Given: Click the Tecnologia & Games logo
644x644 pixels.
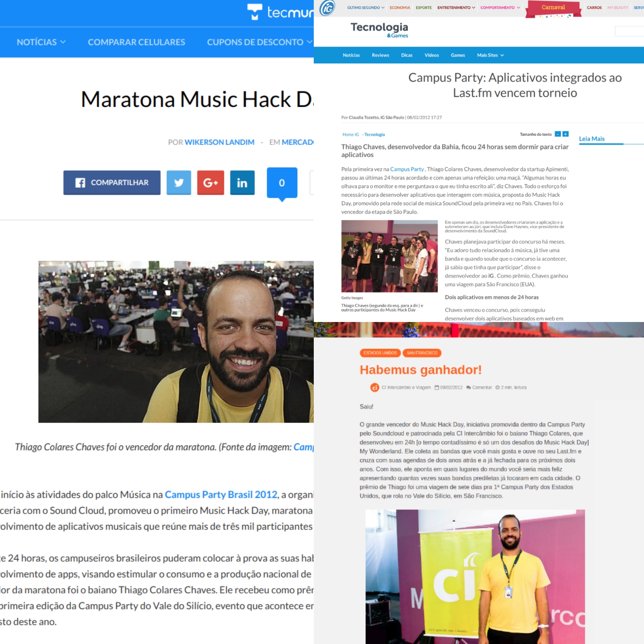Looking at the screenshot, I should click(379, 30).
